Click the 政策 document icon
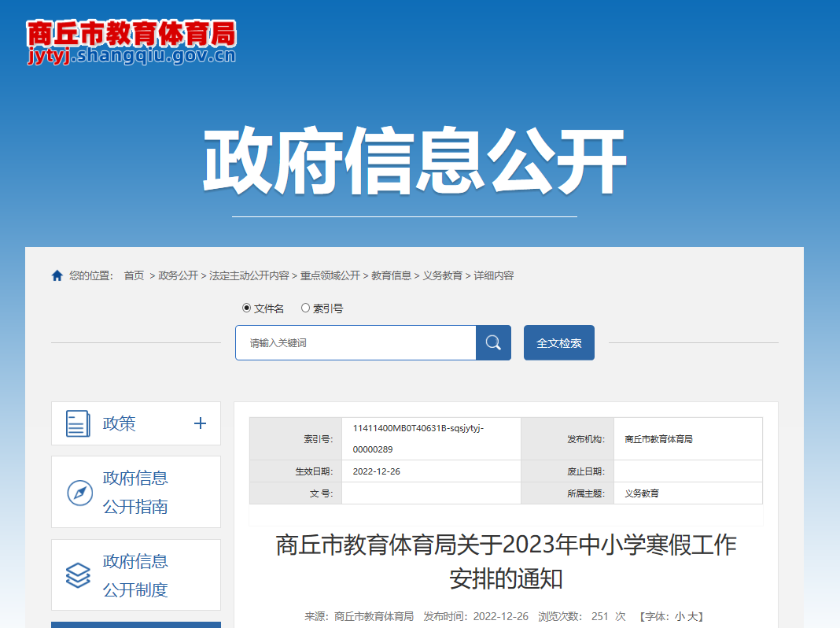The image size is (840, 628). pyautogui.click(x=78, y=423)
